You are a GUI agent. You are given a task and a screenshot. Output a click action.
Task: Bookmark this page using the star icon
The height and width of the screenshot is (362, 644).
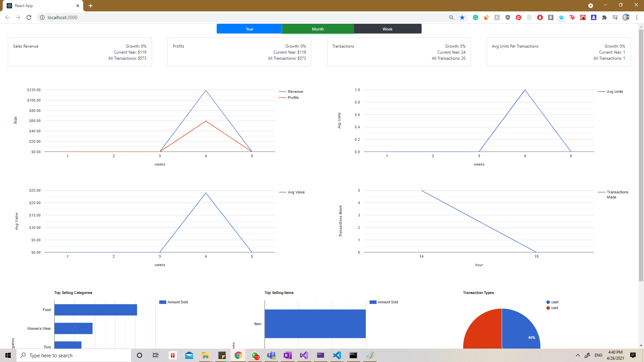coord(462,17)
